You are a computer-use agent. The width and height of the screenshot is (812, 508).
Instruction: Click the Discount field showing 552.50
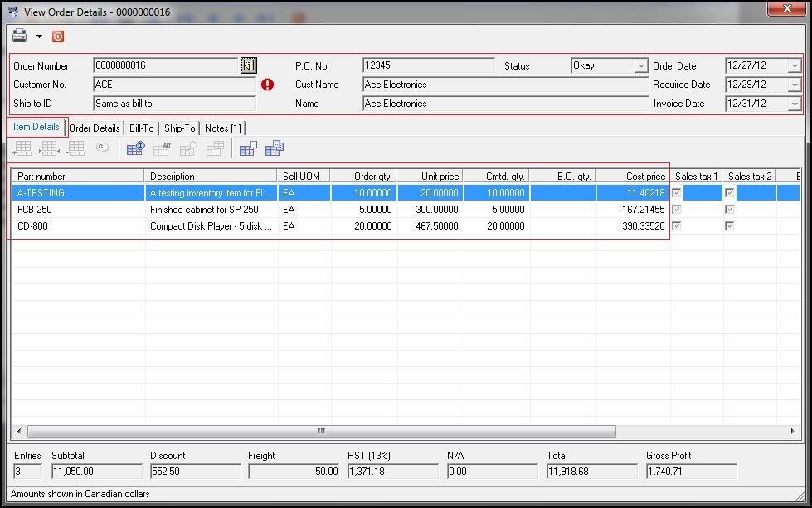(195, 472)
